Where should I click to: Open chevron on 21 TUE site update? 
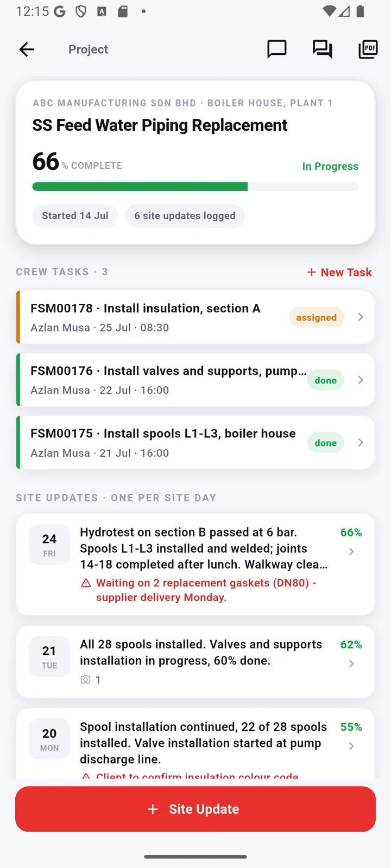coord(351,663)
